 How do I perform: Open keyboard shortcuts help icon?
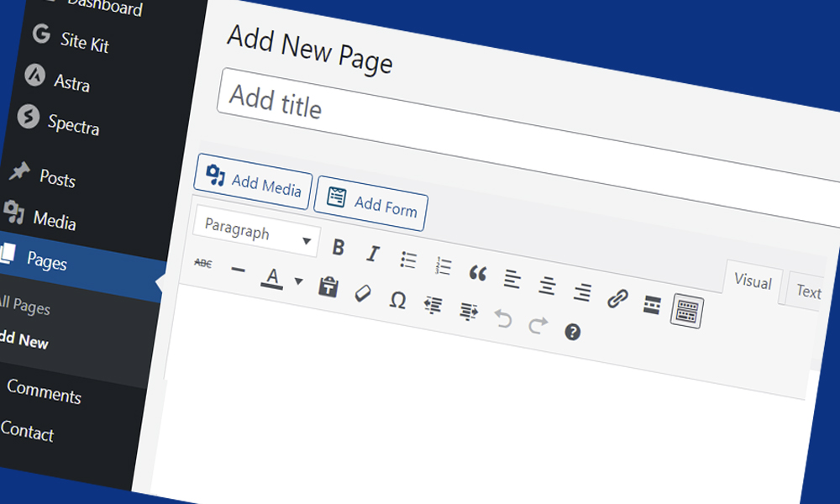point(573,332)
